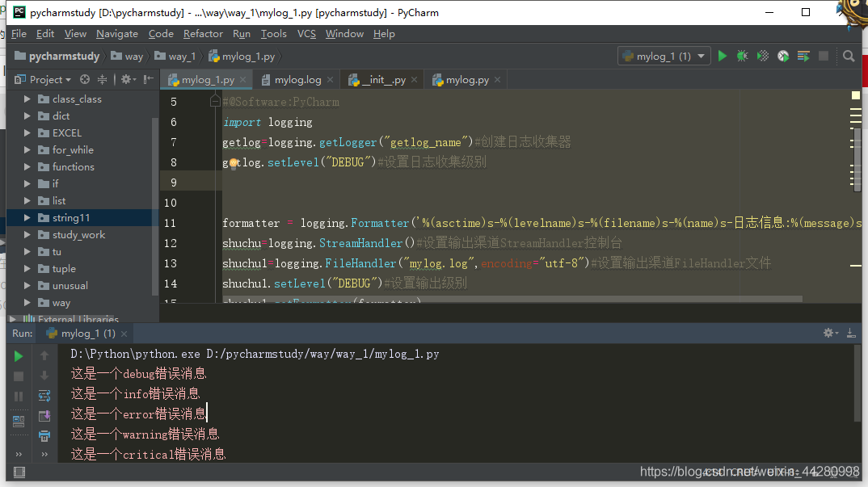Open Search Everywhere magnifier icon
Screen dimensions: 868x487
click(849, 56)
